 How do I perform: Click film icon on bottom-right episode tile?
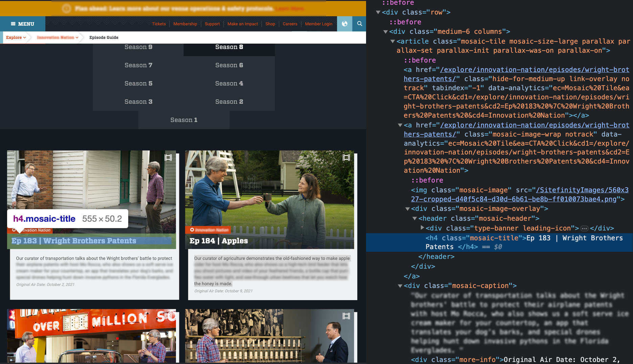(x=346, y=316)
